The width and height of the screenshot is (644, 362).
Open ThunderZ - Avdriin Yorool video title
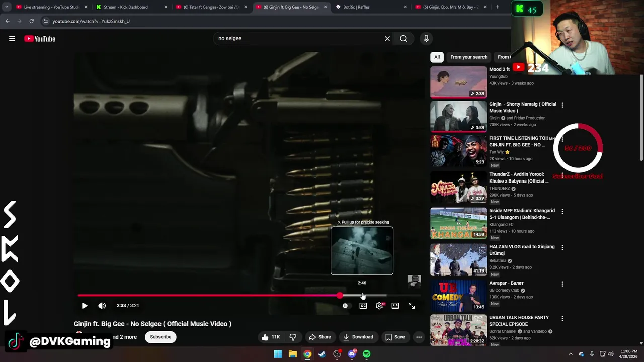pyautogui.click(x=519, y=177)
